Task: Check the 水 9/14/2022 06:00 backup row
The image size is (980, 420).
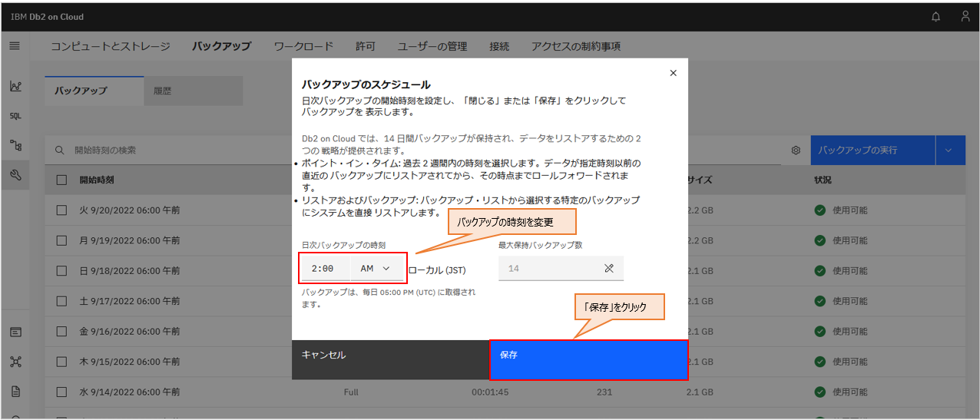Action: (61, 392)
